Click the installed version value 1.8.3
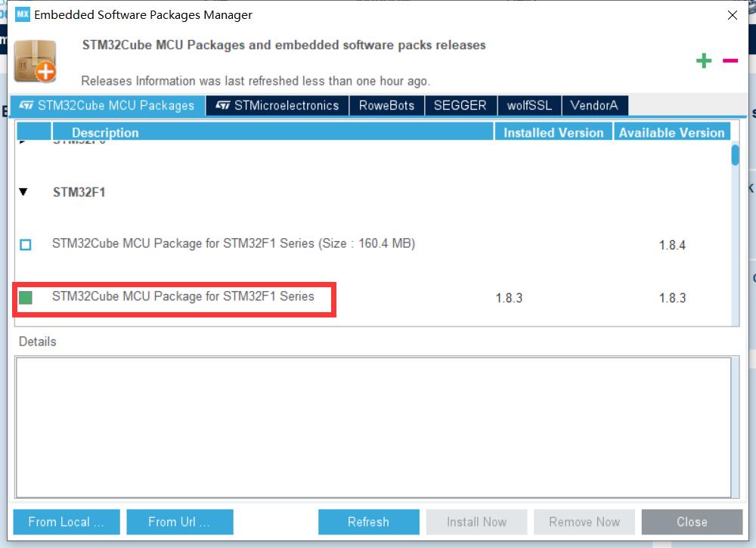756x548 pixels. pos(509,298)
